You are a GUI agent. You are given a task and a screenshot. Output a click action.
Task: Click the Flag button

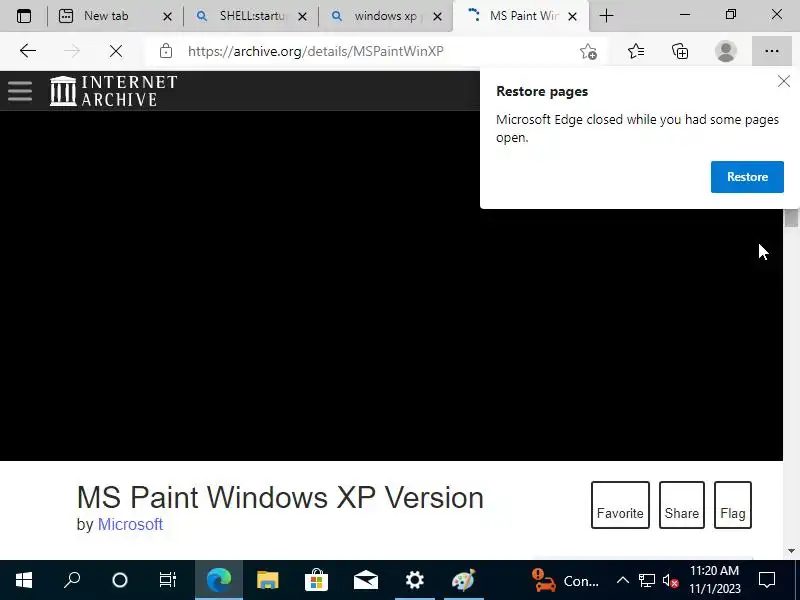coord(733,505)
